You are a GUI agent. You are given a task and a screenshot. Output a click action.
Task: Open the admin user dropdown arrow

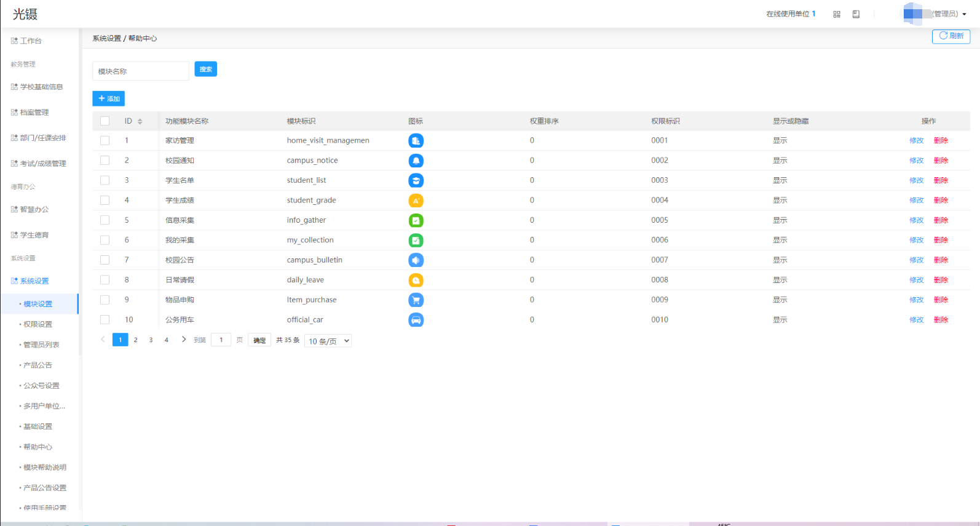click(964, 14)
